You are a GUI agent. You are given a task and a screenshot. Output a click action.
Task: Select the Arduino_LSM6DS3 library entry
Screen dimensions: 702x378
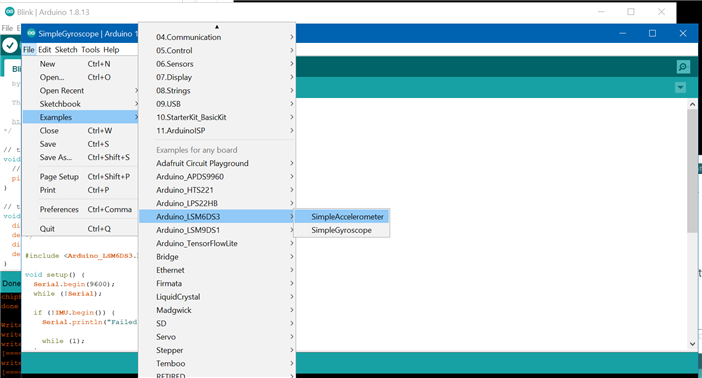217,217
